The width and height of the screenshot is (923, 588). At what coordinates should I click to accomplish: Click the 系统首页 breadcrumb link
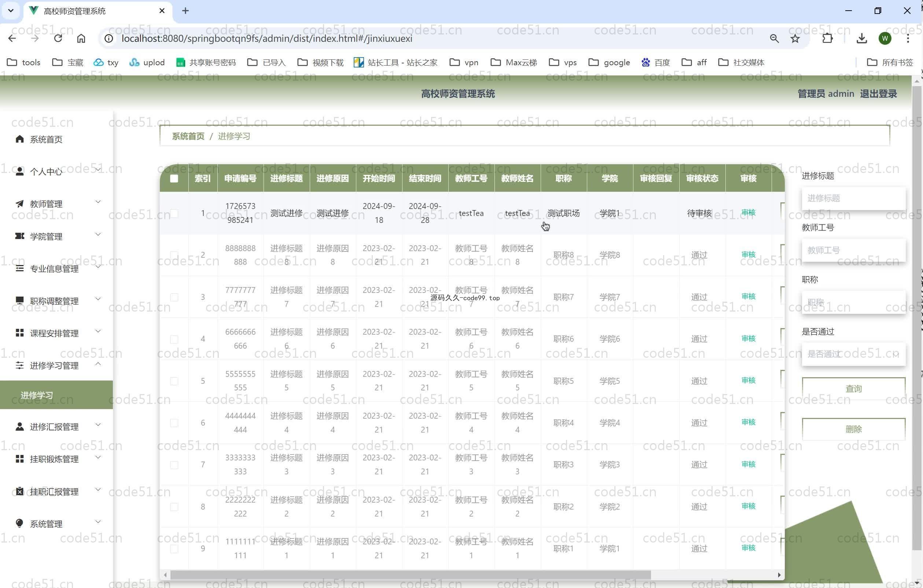pyautogui.click(x=188, y=136)
